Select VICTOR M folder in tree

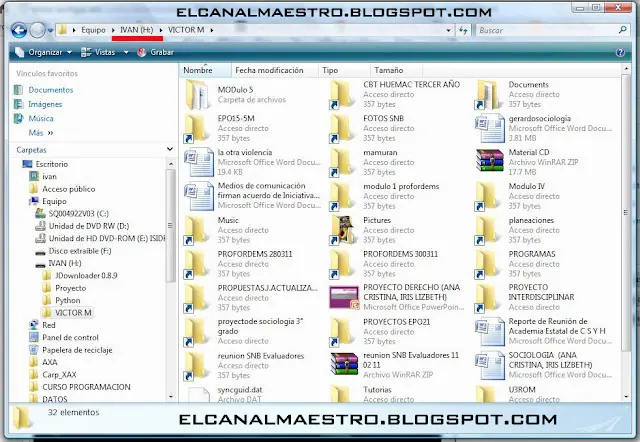[73, 313]
